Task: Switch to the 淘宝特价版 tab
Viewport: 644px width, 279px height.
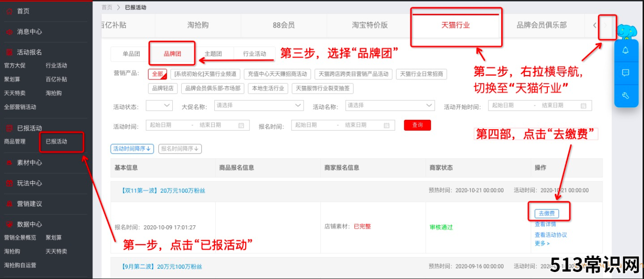Action: (370, 25)
